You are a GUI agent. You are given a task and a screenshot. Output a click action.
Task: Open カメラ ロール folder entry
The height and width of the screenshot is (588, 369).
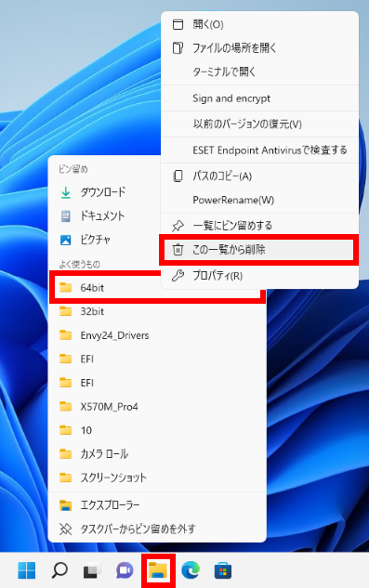(157, 453)
